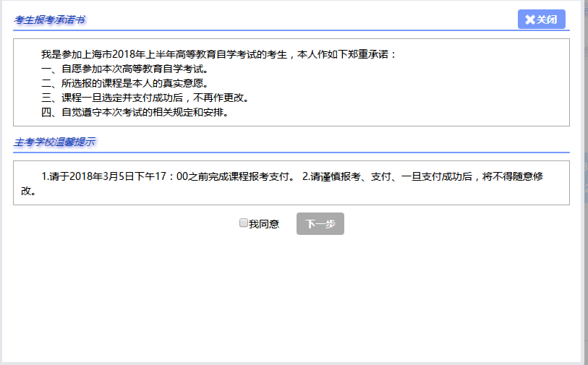The image size is (588, 365).
Task: Click the 我同意 label text
Action: pos(264,224)
